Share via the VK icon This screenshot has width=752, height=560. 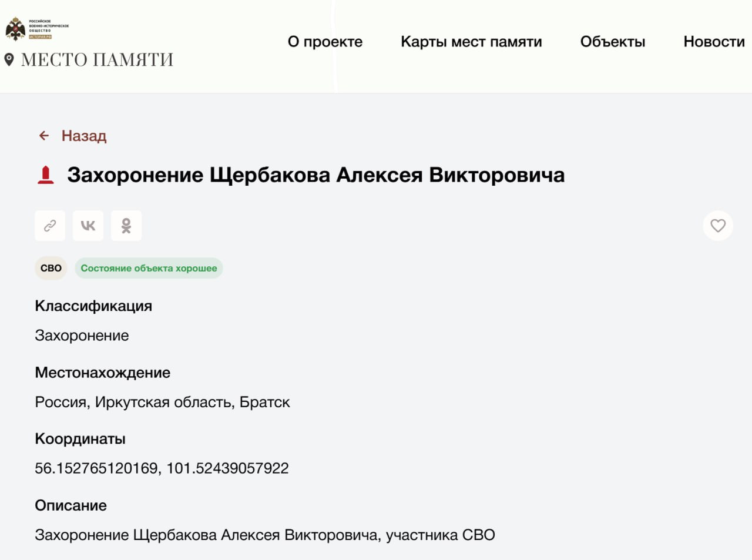tap(88, 226)
